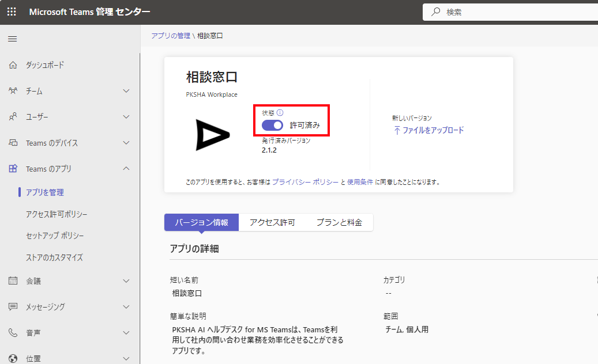Click the PKSHA Workplace publisher text
This screenshot has height=364, width=598.
(x=212, y=94)
